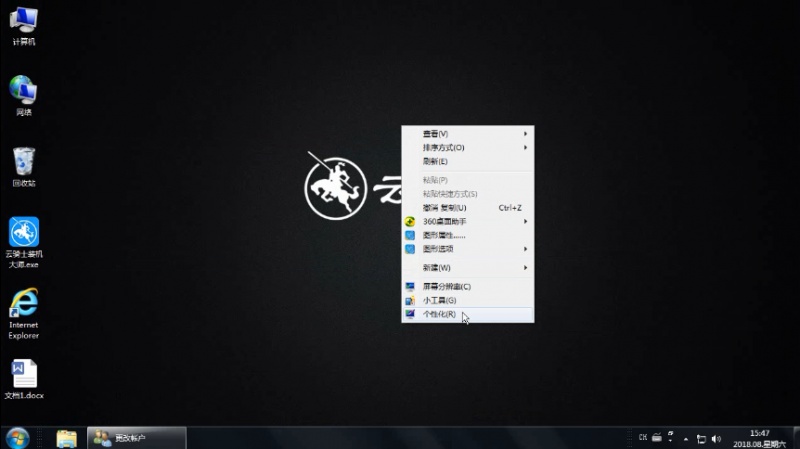This screenshot has height=449, width=800.
Task: Click the 个性化 personalize icon
Action: 410,314
